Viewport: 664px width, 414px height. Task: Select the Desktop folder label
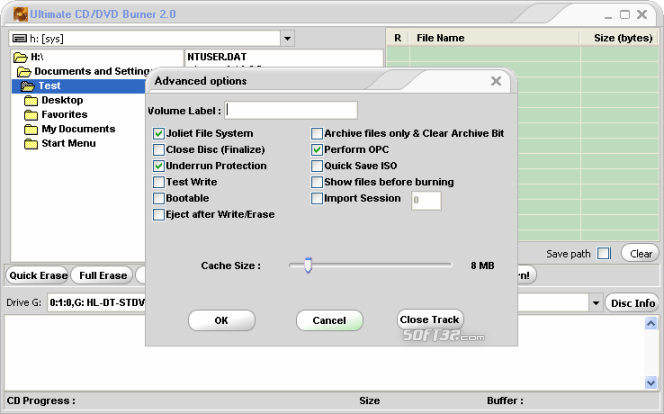(x=62, y=100)
